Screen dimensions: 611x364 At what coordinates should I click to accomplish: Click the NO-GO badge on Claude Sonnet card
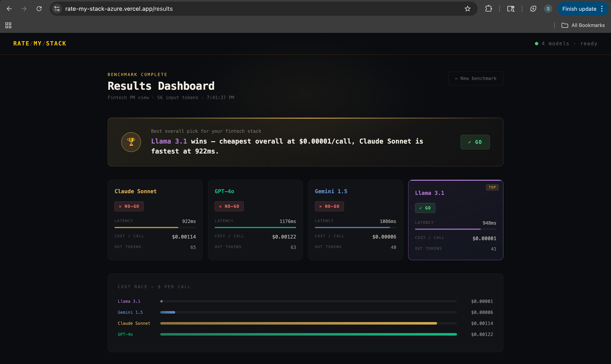pyautogui.click(x=129, y=206)
